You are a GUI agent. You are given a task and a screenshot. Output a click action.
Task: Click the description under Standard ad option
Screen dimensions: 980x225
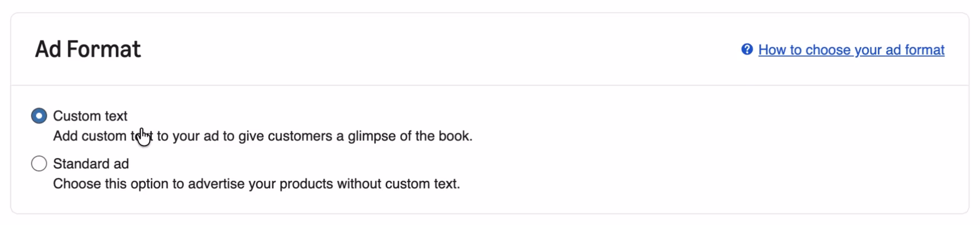(x=256, y=184)
